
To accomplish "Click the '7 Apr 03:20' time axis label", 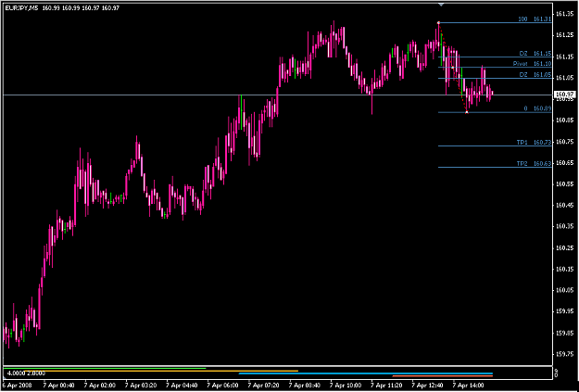I will point(141,386).
